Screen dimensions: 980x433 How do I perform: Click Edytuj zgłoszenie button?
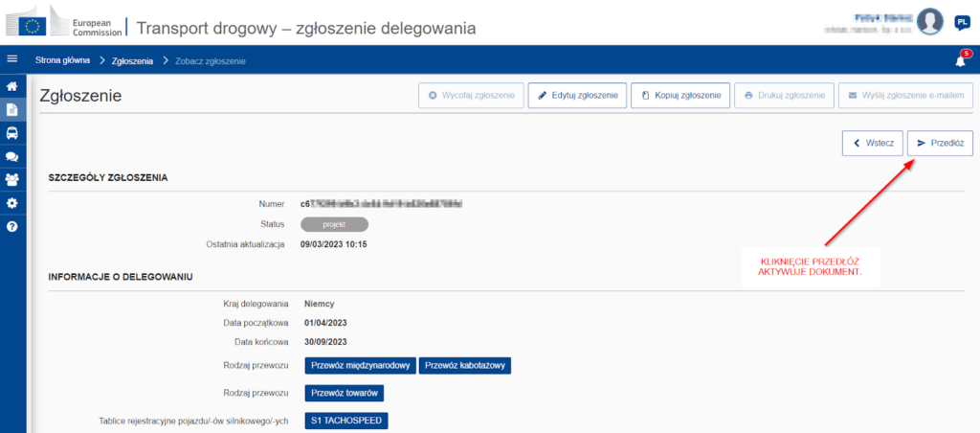coord(577,96)
